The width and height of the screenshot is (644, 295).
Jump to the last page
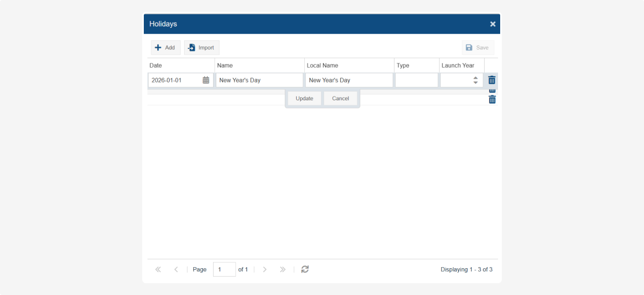(x=283, y=270)
